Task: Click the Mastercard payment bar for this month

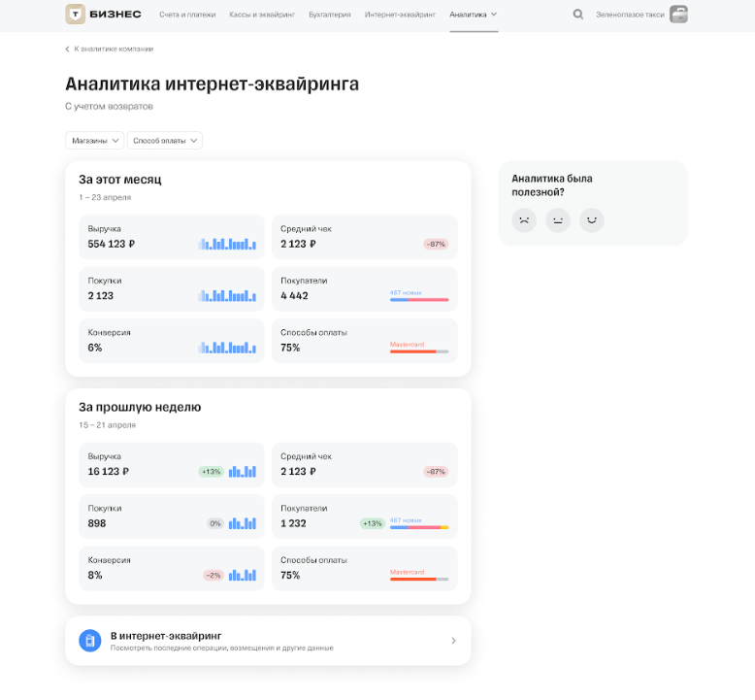Action: [x=419, y=349]
